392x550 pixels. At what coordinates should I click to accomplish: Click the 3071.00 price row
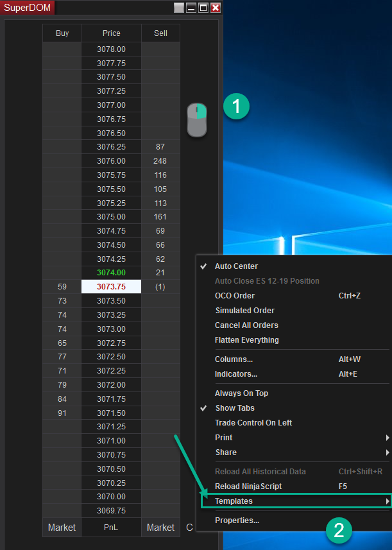tap(111, 440)
